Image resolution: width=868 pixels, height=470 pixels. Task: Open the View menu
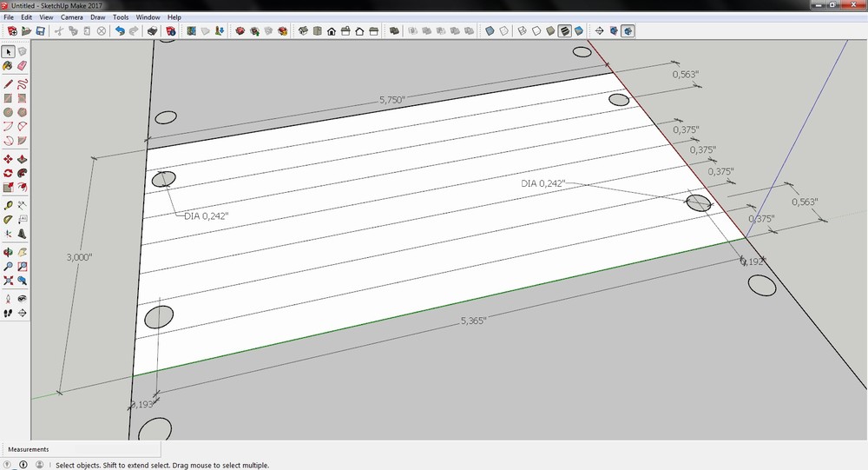pyautogui.click(x=47, y=17)
